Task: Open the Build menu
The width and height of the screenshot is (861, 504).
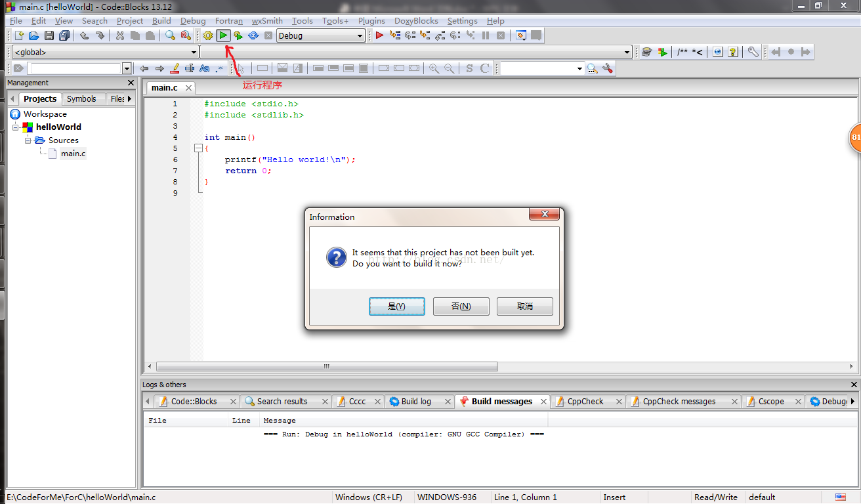Action: coord(161,21)
